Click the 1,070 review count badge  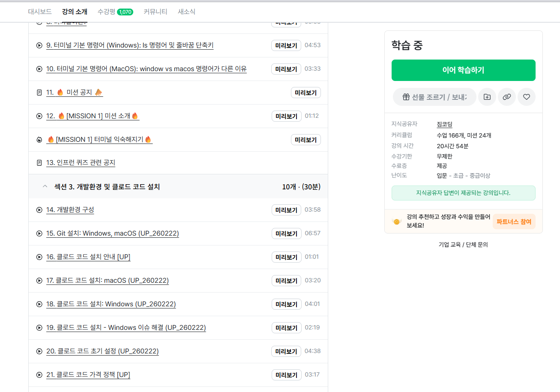pos(125,12)
